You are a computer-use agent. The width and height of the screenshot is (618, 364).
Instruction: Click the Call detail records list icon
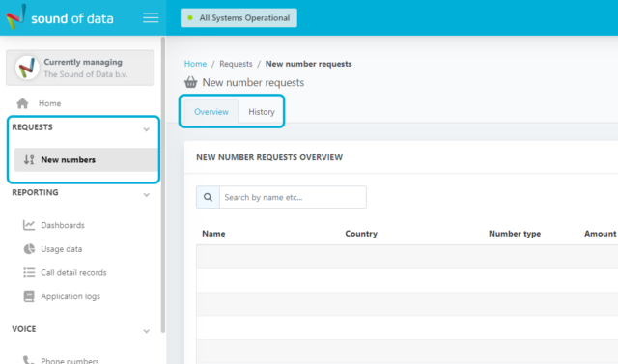coord(29,272)
